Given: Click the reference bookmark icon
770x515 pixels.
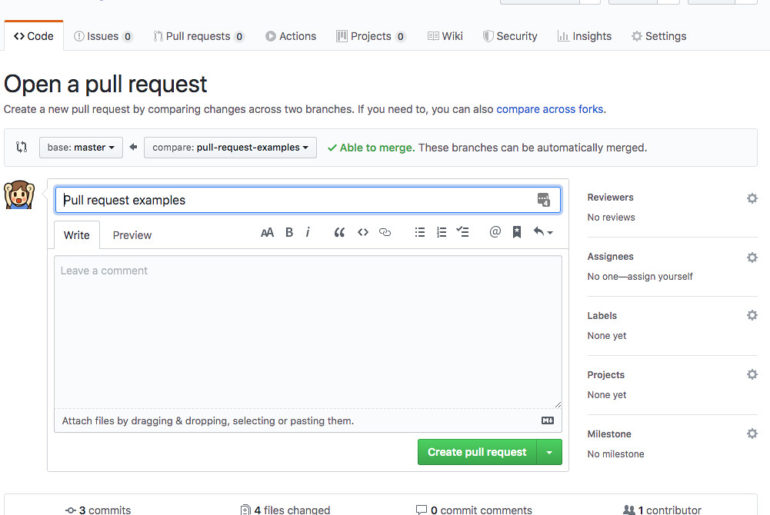Looking at the screenshot, I should point(517,232).
